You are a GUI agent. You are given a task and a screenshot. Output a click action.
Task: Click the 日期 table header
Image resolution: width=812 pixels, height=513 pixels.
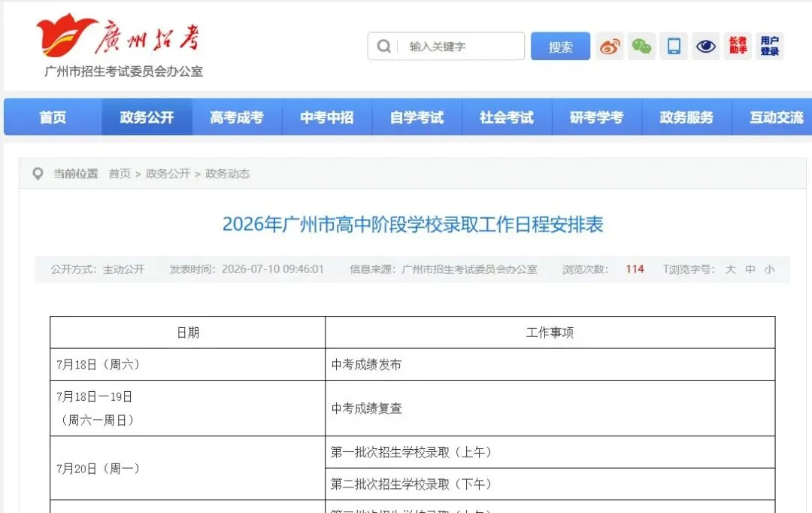(x=187, y=332)
